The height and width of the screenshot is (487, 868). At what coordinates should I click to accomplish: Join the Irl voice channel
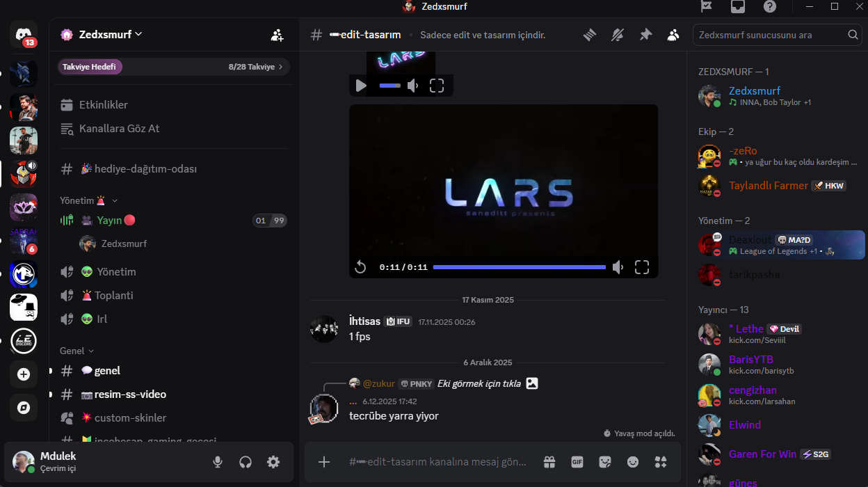tap(174, 319)
